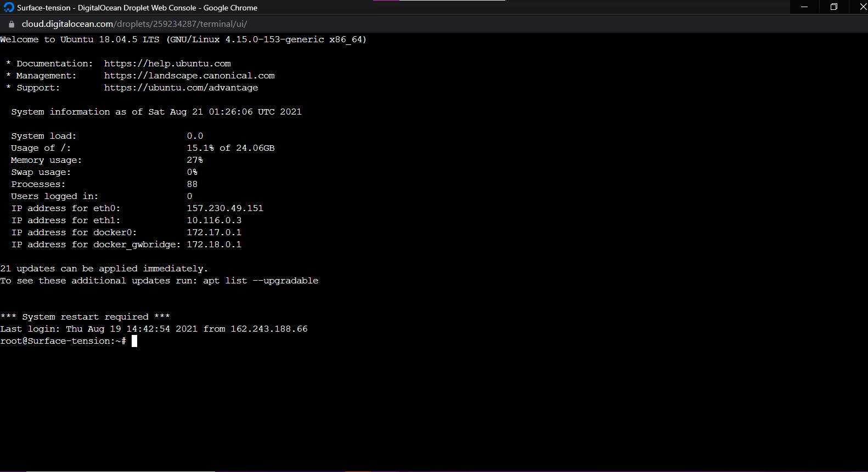This screenshot has height=472, width=868.
Task: Click the eth0 IP 157.230.49.151
Action: 225,208
